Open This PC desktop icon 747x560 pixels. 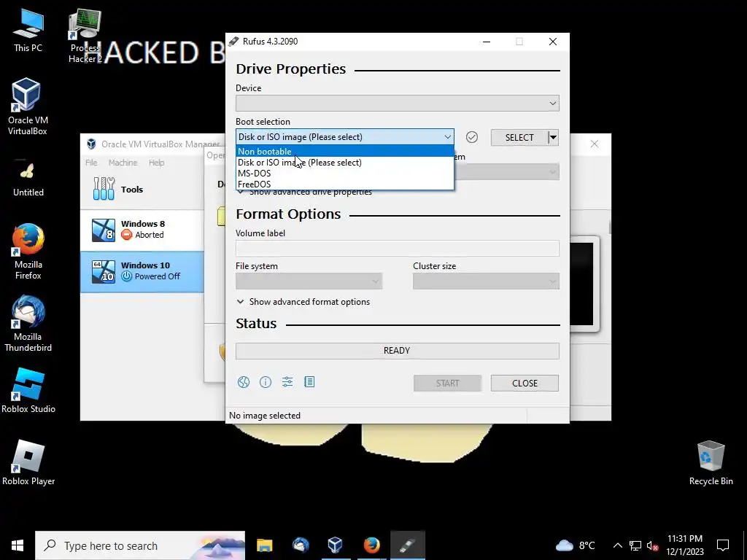(28, 31)
